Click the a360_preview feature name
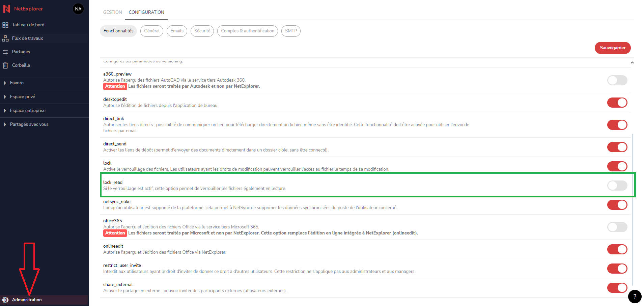Image resolution: width=644 pixels, height=306 pixels. tap(117, 74)
